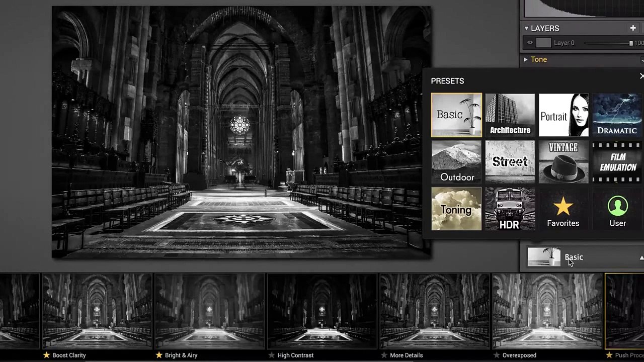Open the HDR preset category
This screenshot has width=644, height=362.
point(510,209)
